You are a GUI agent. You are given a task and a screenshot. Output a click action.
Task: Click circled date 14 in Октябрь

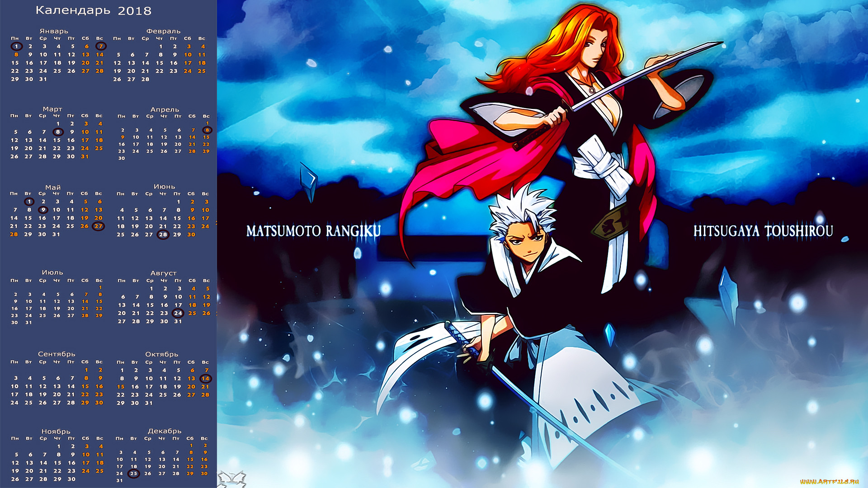(205, 379)
